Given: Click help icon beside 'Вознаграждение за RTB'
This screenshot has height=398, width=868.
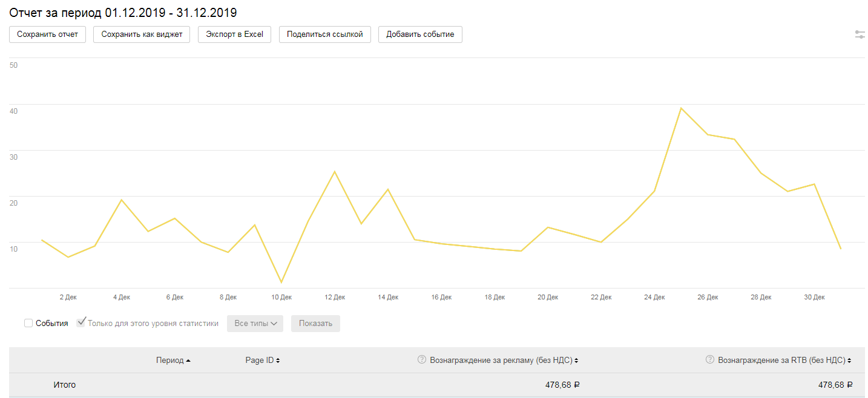Looking at the screenshot, I should coord(710,360).
